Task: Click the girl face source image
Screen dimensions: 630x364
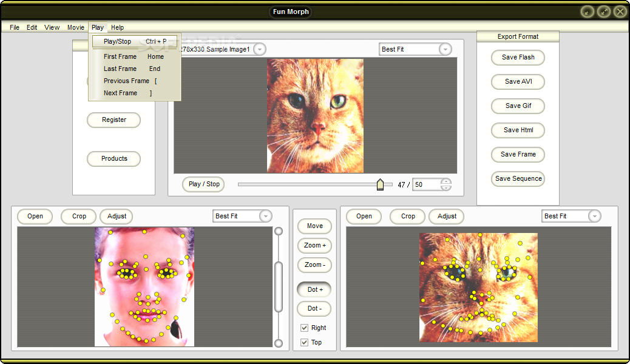Action: click(x=144, y=287)
